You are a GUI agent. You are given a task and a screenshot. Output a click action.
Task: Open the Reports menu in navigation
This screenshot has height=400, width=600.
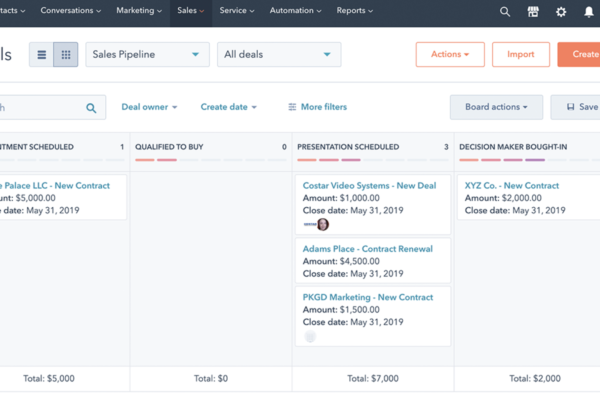click(355, 11)
